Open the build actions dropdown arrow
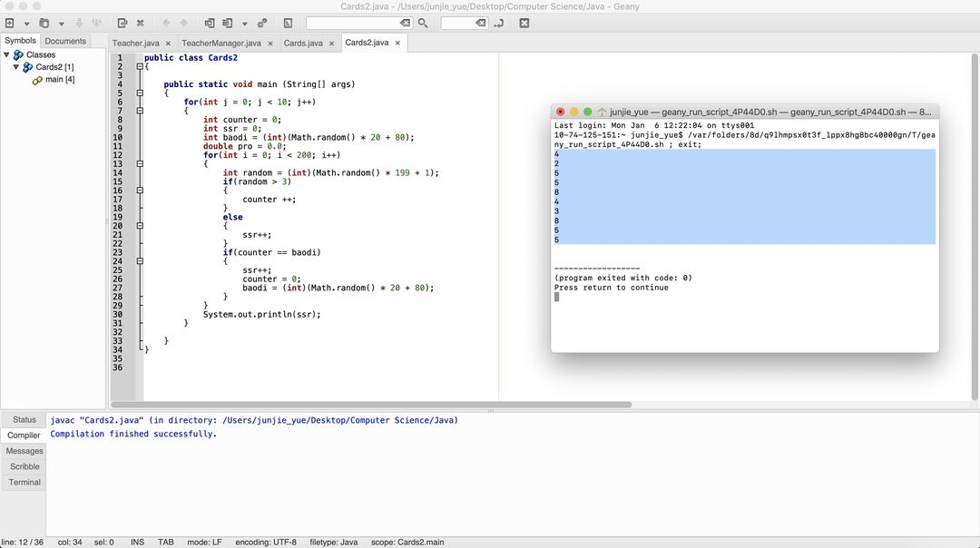Screen dimensions: 980x548 (244, 24)
